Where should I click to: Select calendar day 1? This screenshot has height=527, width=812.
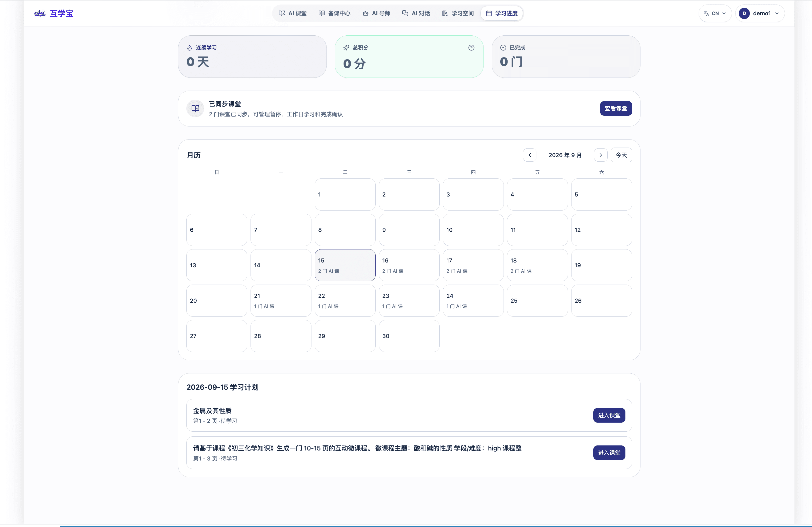(x=345, y=194)
